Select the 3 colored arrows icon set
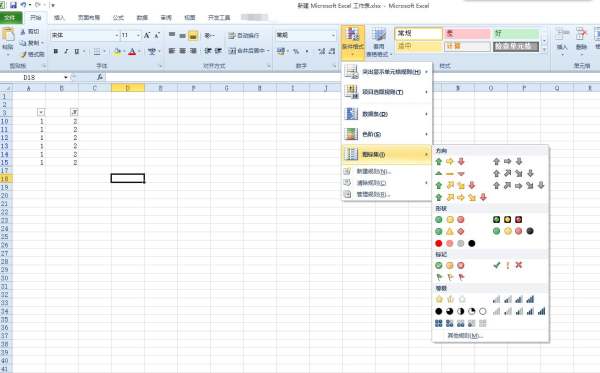Screen dimensions: 600x373 (450, 161)
